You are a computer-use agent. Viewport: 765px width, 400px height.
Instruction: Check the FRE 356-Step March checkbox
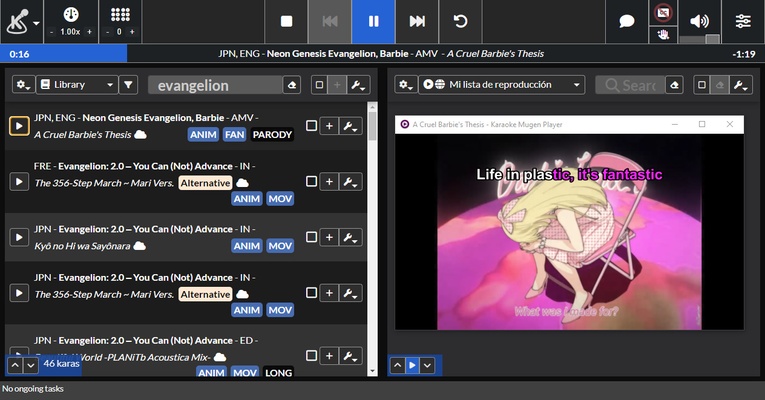(x=311, y=181)
